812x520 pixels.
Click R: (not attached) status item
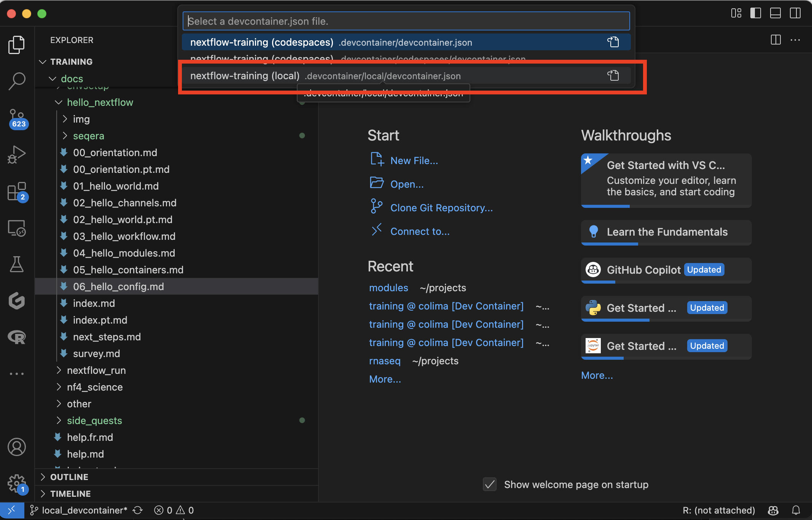point(719,510)
